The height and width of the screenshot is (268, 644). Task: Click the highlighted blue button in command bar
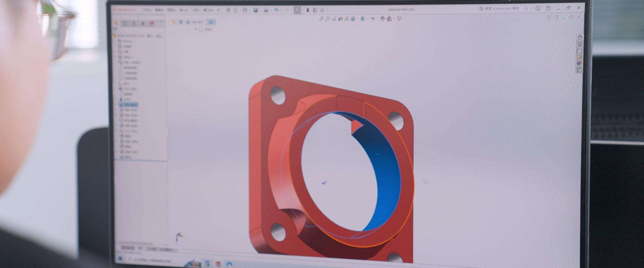[211, 22]
